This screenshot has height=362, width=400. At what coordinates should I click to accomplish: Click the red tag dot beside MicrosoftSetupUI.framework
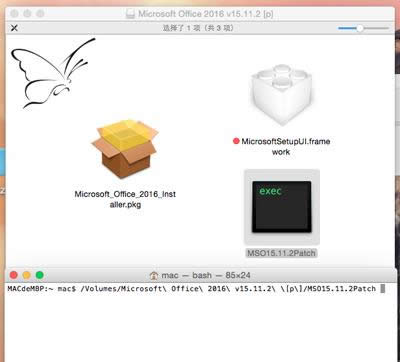point(236,141)
